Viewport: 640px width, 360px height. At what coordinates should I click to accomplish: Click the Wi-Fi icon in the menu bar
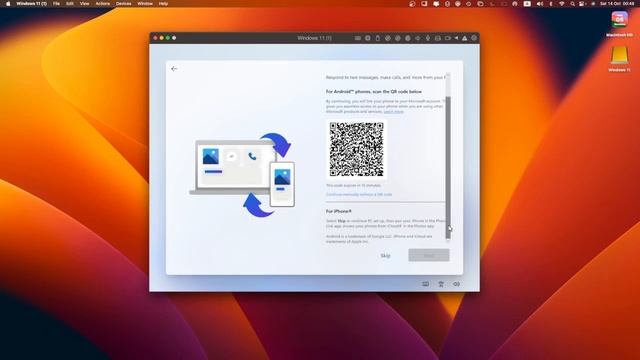[x=562, y=4]
